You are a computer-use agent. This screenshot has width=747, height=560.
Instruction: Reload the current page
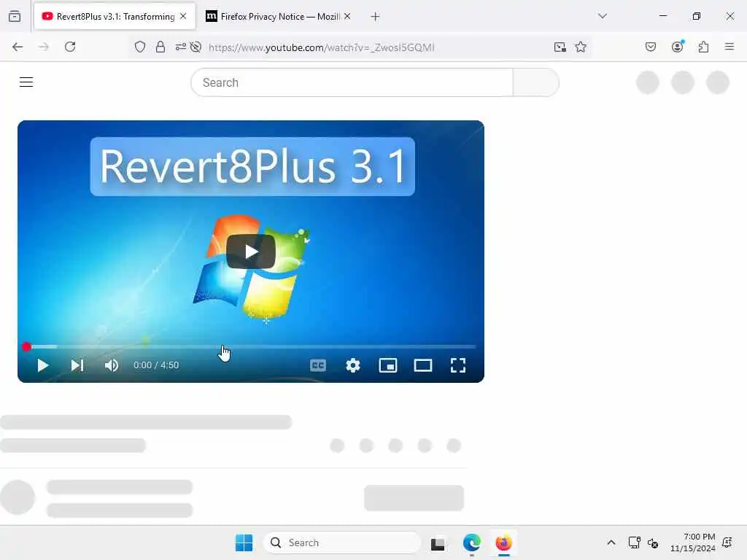coord(70,47)
